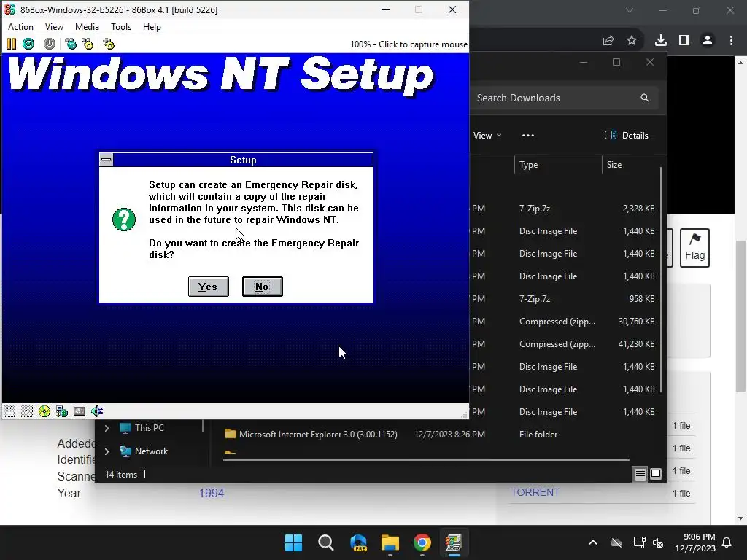Click the search magnifier in Explorer
The width and height of the screenshot is (747, 560).
[645, 98]
